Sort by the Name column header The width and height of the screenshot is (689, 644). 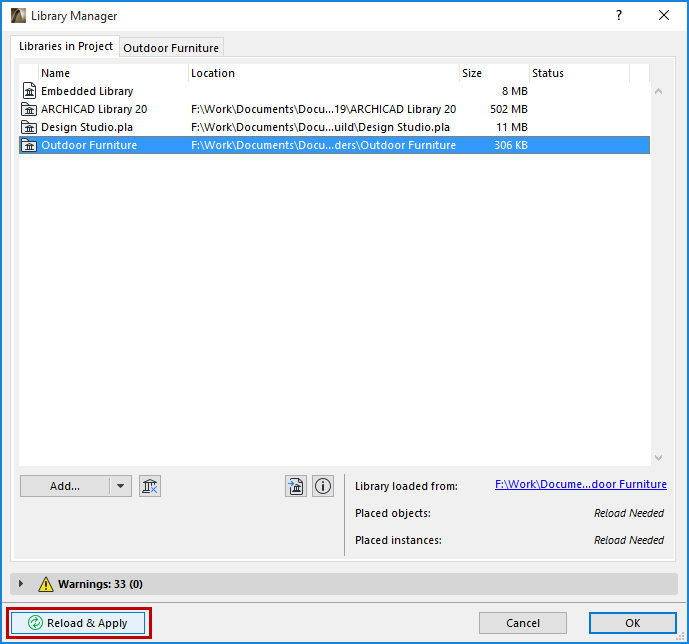click(x=113, y=73)
